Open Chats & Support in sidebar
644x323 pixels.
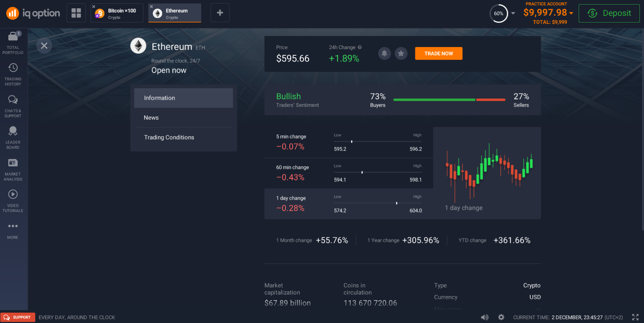coord(13,106)
